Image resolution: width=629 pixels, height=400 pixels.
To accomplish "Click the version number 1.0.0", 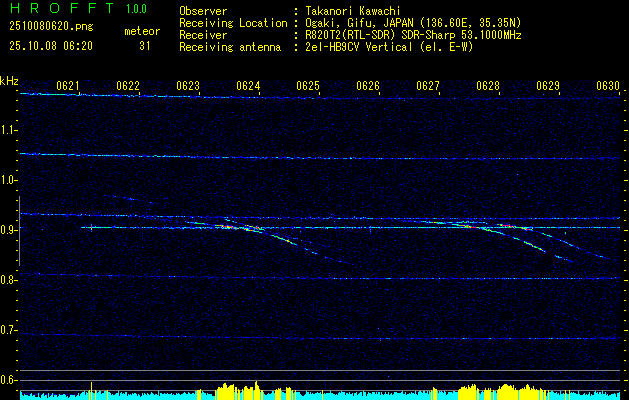I will 136,8.
